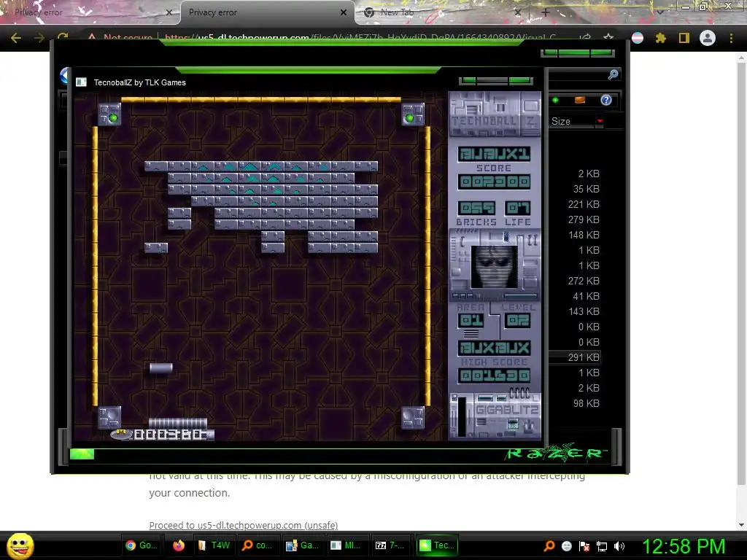Click the striped extension icon in Chrome toolbar

point(638,38)
